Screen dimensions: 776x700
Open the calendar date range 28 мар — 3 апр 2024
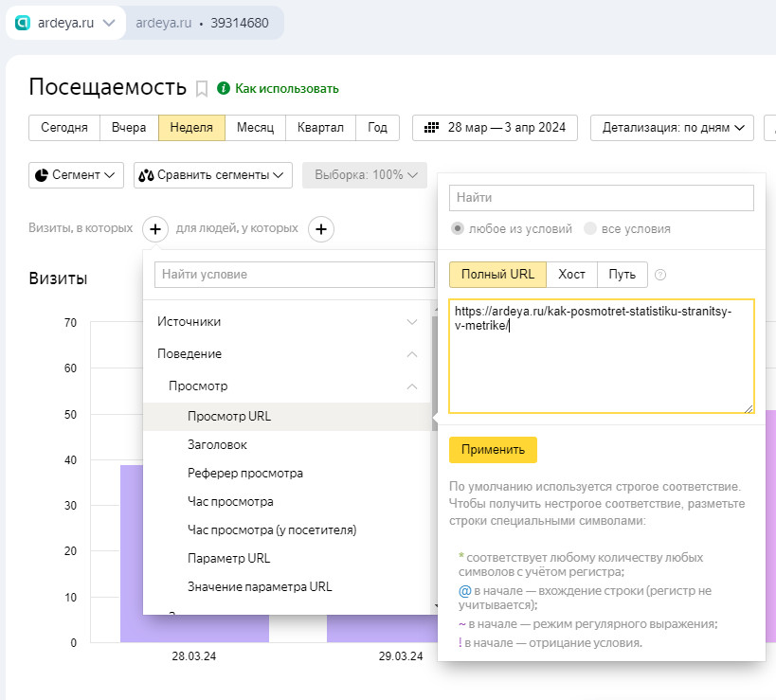[x=495, y=128]
